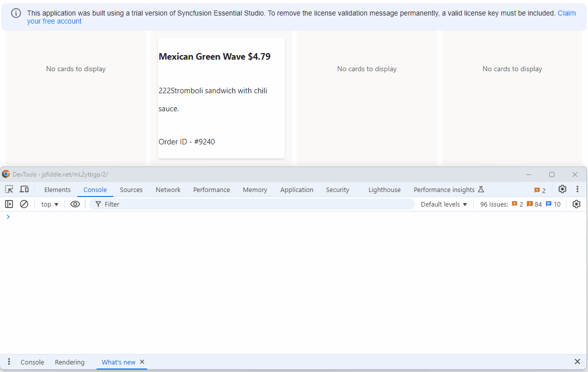Expand the top JavaScript context dropdown
The image size is (588, 372).
[x=50, y=204]
